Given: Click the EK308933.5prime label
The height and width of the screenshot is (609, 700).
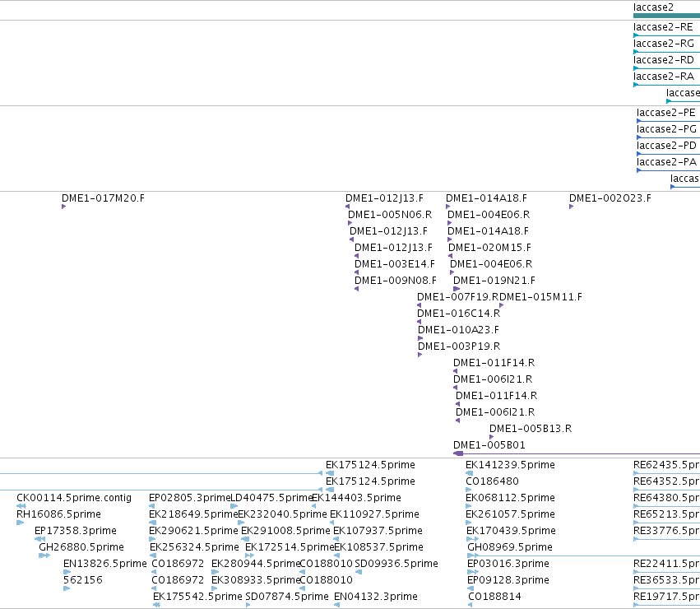Looking at the screenshot, I should click(x=256, y=580).
